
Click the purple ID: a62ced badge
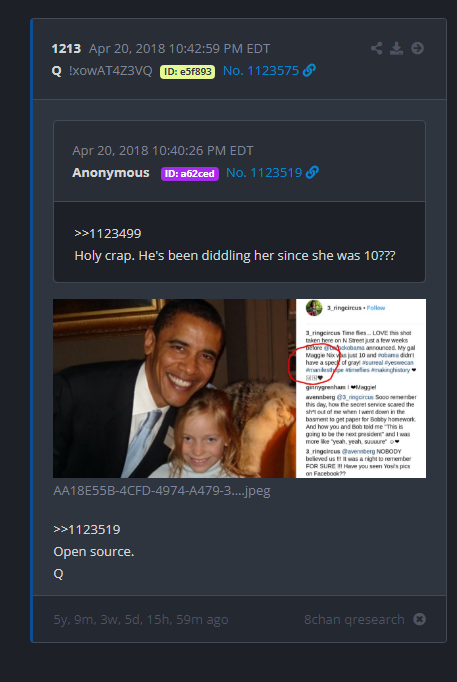pos(190,174)
